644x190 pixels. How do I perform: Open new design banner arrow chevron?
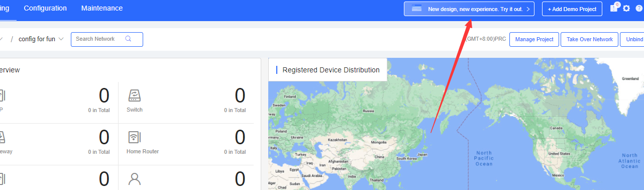coord(528,9)
